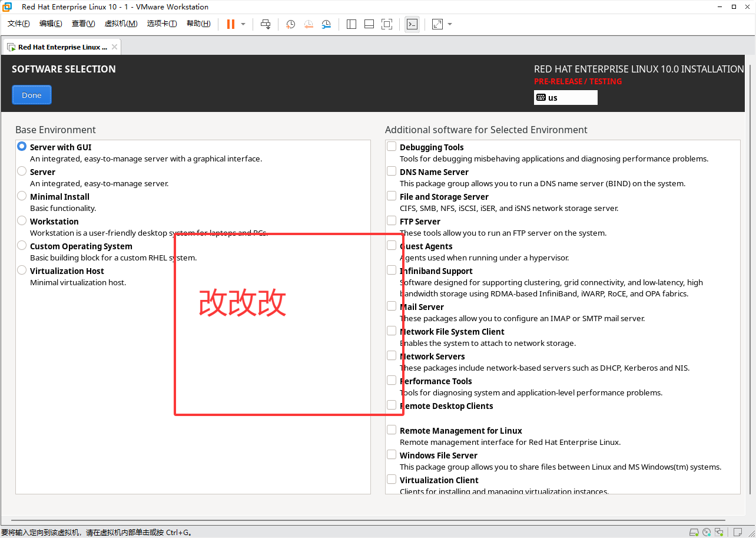Check Remote Management for Linux
This screenshot has height=538, width=756.
pyautogui.click(x=392, y=430)
